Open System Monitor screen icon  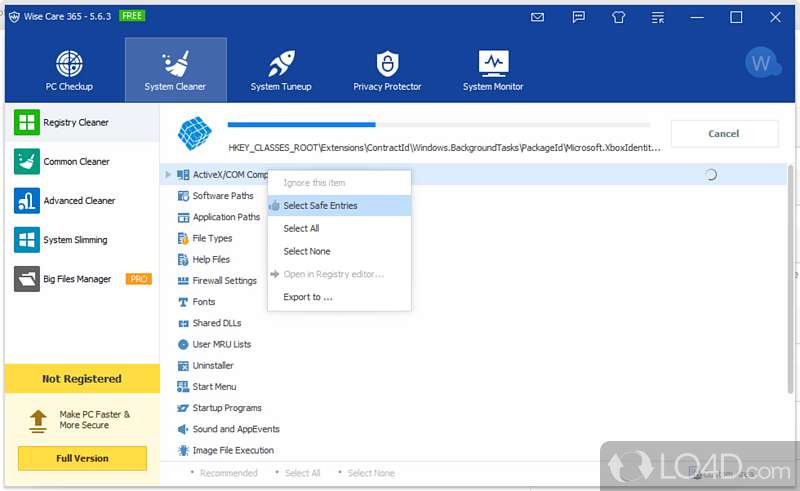(493, 64)
